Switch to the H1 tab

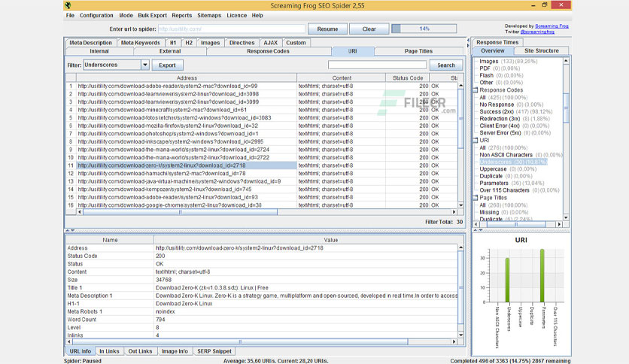(173, 43)
